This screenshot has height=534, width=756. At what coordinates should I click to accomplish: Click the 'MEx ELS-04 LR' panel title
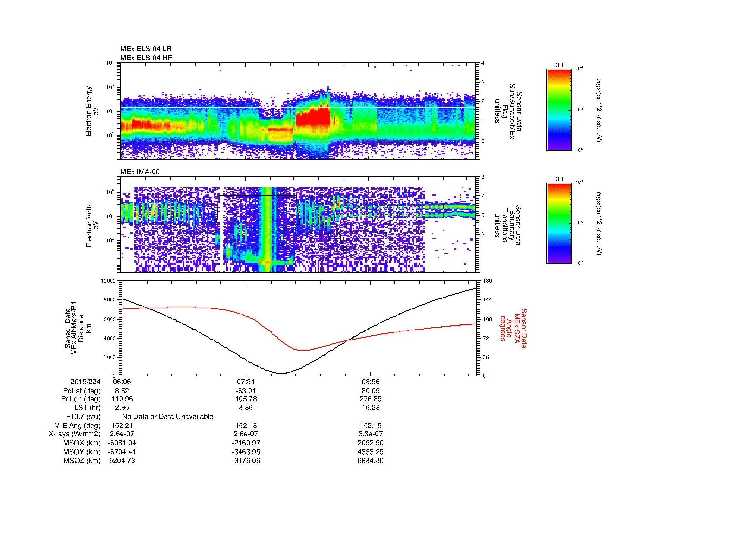coord(146,49)
